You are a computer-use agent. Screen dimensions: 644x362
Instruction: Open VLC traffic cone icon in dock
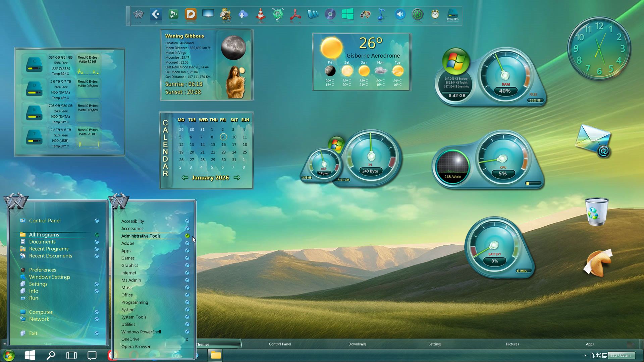click(x=261, y=15)
